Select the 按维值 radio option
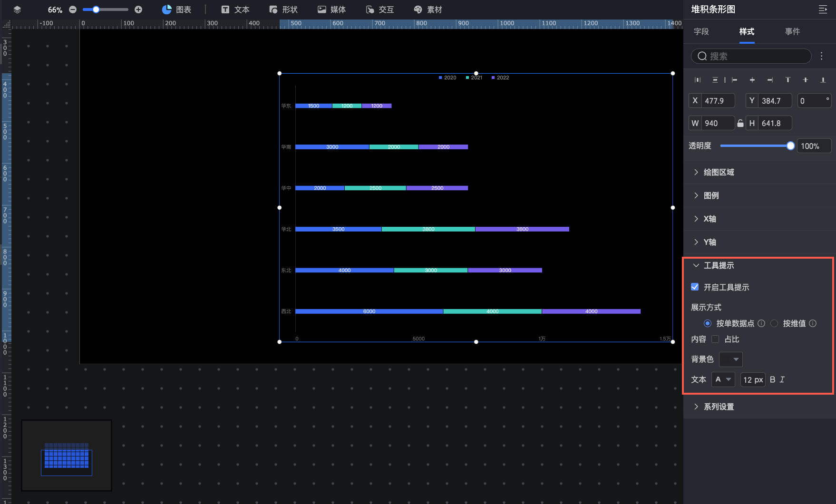Screen dimensions: 836x504 click(774, 323)
